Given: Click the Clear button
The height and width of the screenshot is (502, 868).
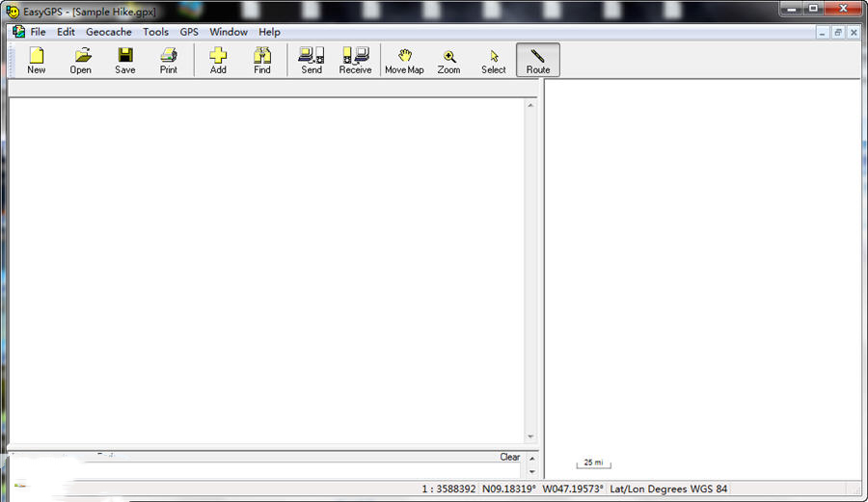Looking at the screenshot, I should point(510,458).
